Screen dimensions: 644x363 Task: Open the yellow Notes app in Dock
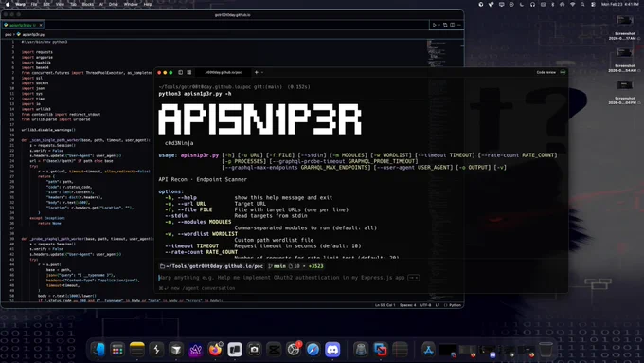136,350
